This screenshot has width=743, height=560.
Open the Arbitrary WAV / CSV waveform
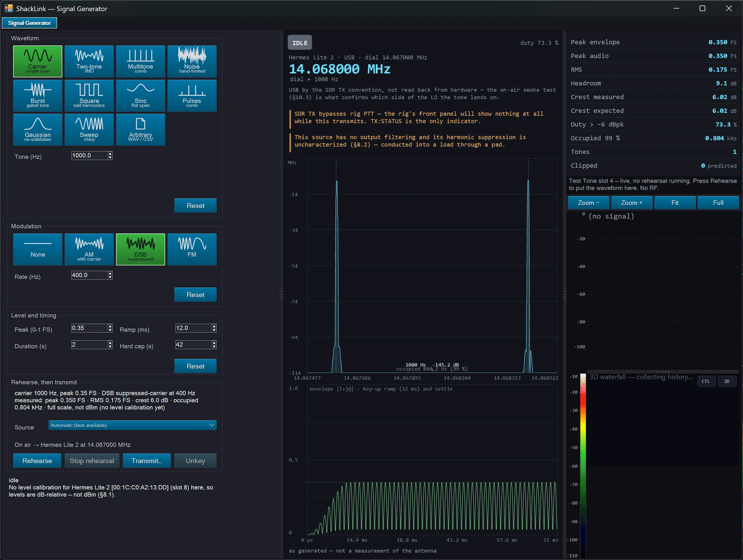(x=140, y=130)
